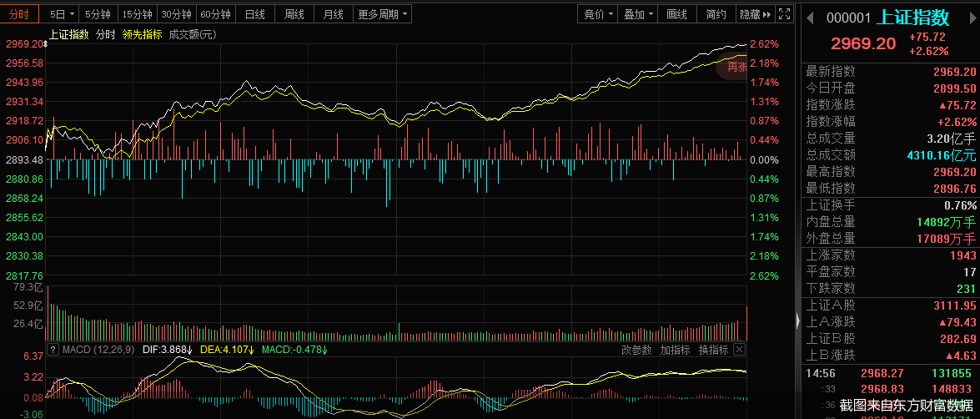Click the 再涨 floating badge on chart
This screenshot has width=980, height=419.
734,67
